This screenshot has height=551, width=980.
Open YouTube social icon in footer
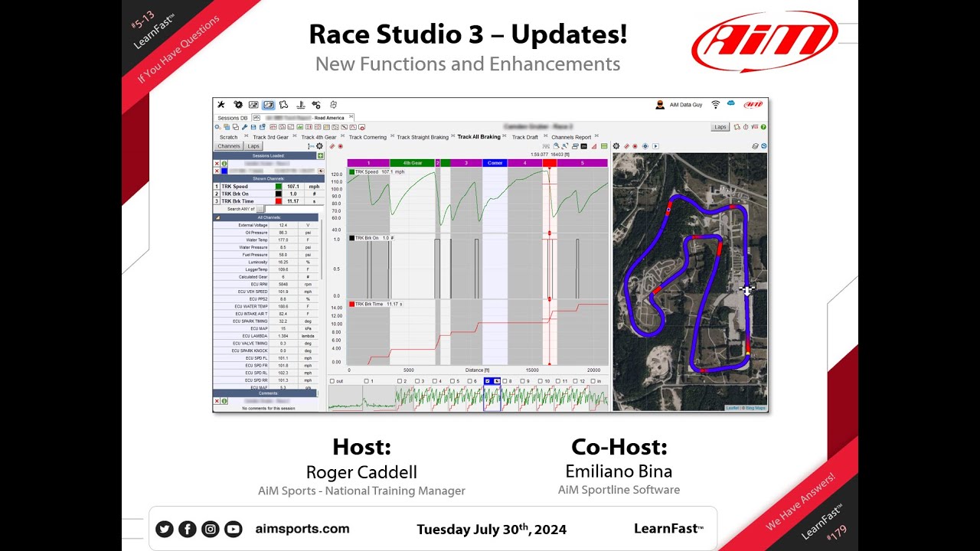233,529
